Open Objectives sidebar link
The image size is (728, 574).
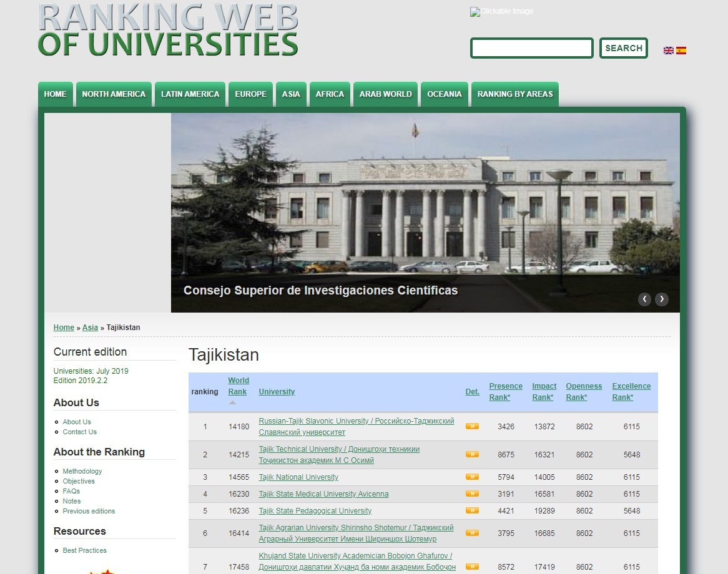click(79, 481)
